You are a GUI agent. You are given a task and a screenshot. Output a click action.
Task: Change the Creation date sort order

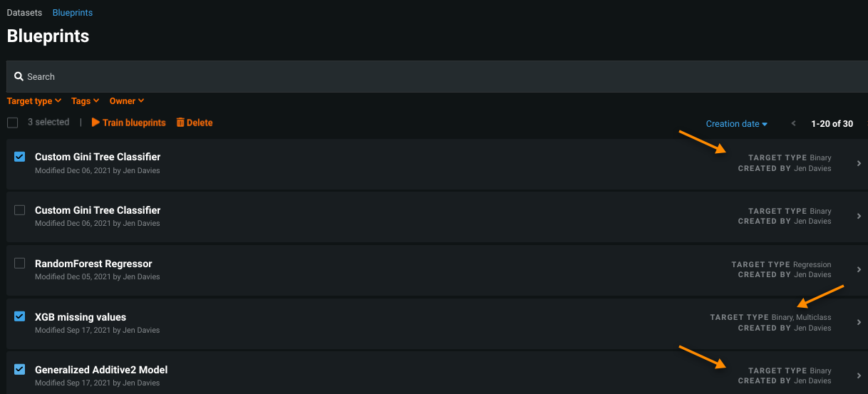pyautogui.click(x=736, y=124)
